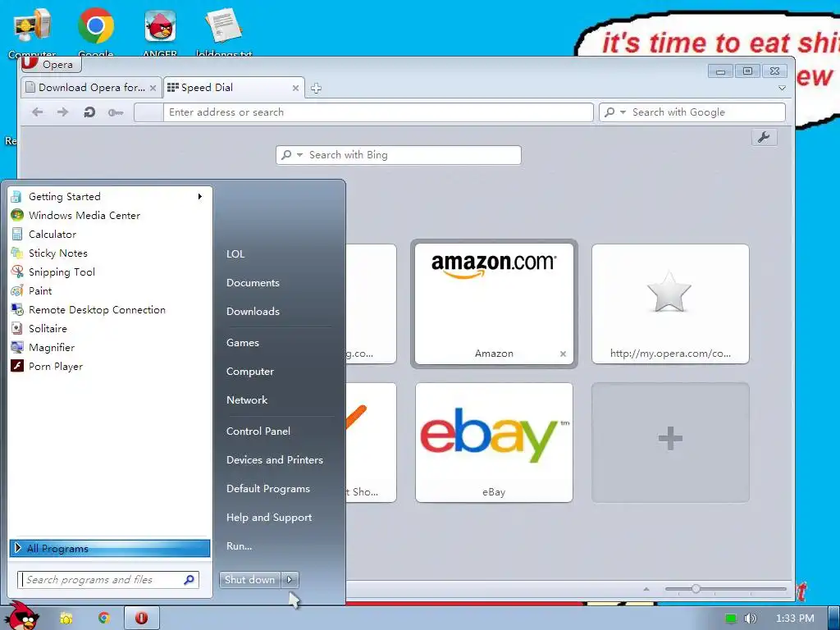Open Control Panel
This screenshot has height=630, width=840.
258,431
